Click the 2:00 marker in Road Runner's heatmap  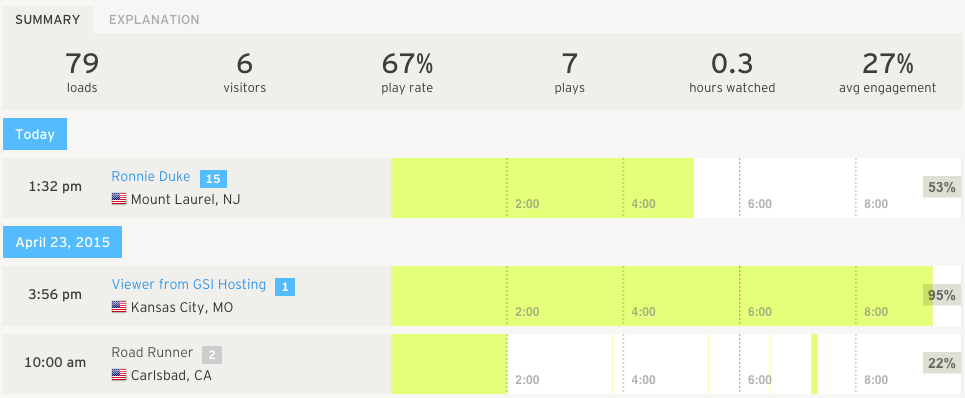(527, 380)
